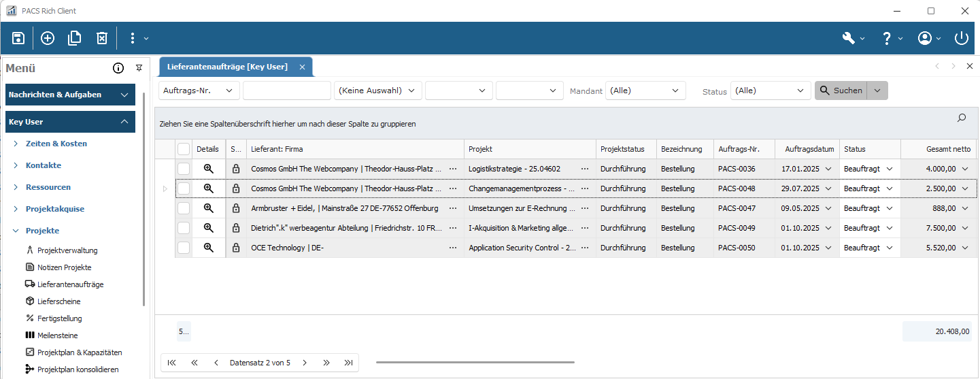Screen dimensions: 980x379
Task: Click the menu info circle icon
Action: (x=118, y=68)
